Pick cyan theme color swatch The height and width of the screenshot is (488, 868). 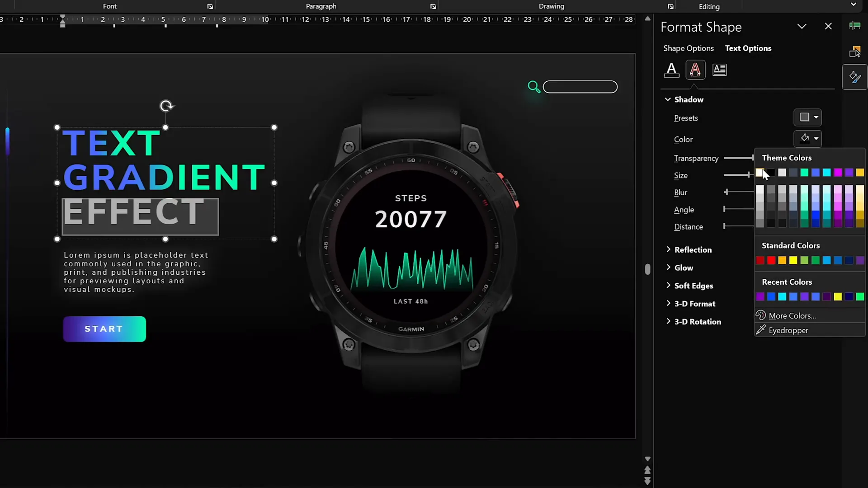click(x=826, y=173)
